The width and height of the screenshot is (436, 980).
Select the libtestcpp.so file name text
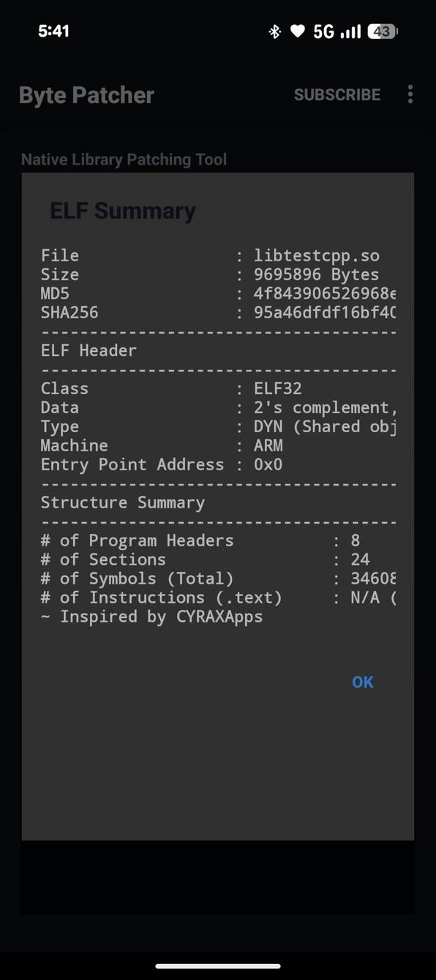[317, 255]
